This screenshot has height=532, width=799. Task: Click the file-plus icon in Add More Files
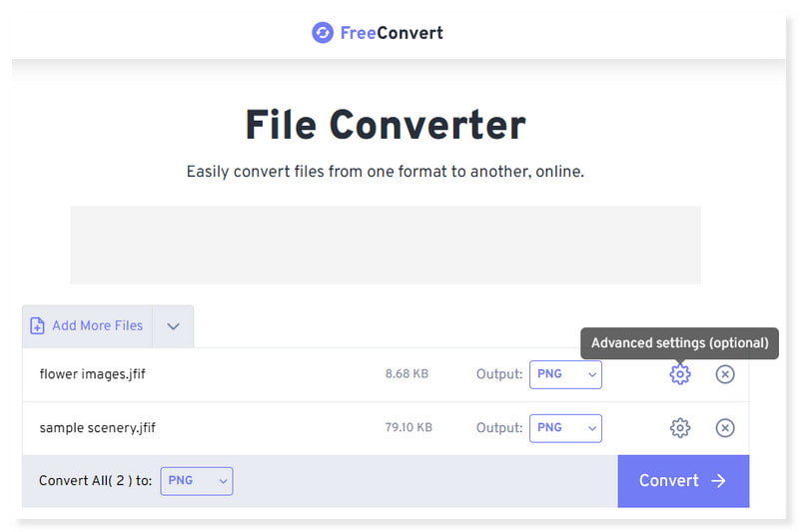(38, 326)
